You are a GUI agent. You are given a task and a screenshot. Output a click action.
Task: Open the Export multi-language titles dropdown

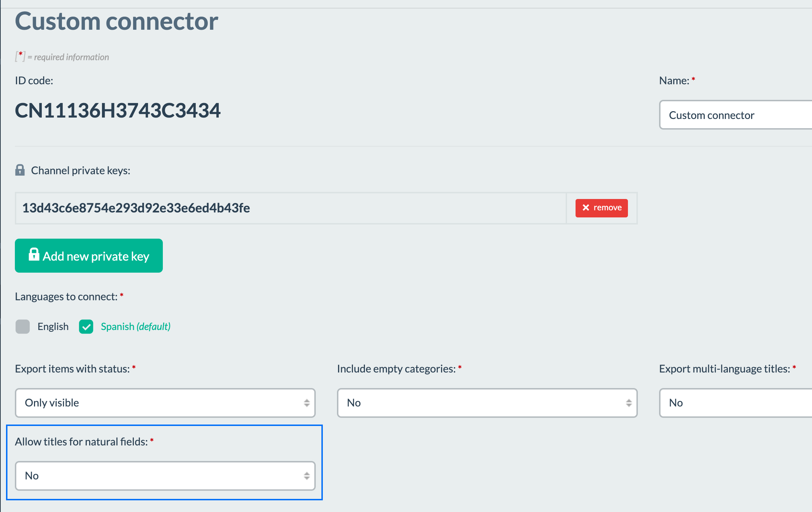pyautogui.click(x=736, y=403)
